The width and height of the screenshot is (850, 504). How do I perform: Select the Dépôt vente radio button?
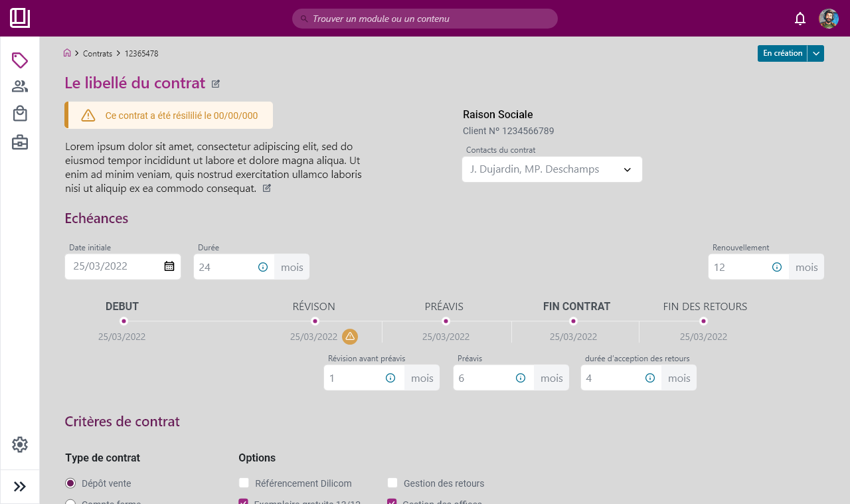point(70,483)
